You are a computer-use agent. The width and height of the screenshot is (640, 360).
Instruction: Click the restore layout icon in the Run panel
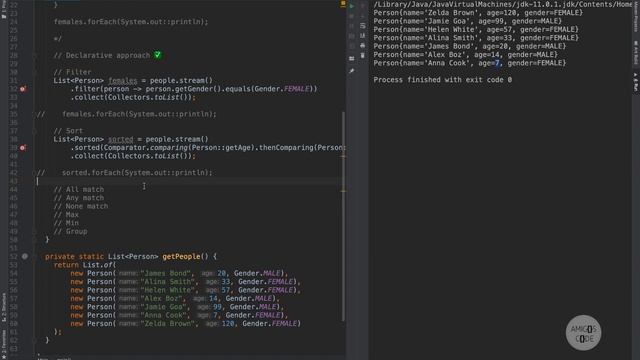(352, 59)
